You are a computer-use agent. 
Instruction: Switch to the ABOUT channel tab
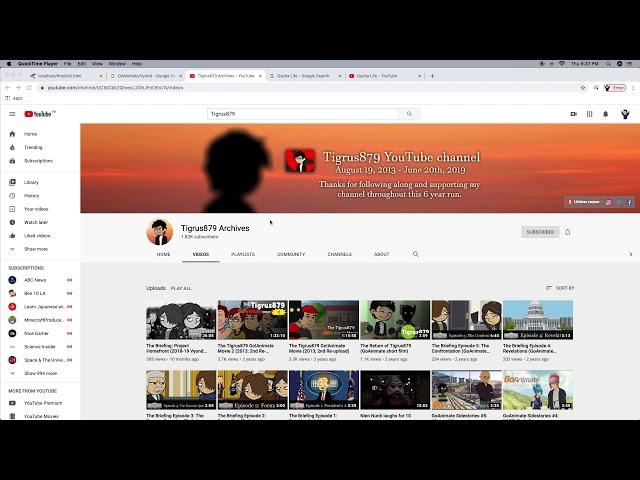[x=382, y=254]
